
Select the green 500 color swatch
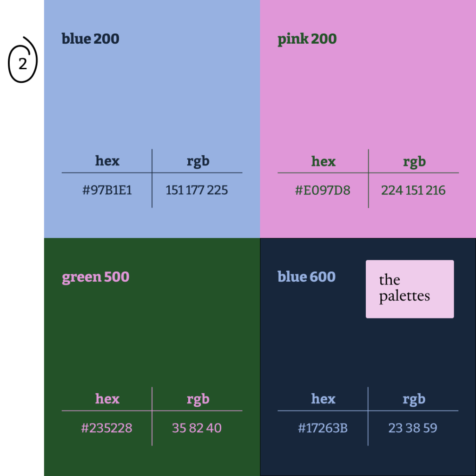point(152,357)
